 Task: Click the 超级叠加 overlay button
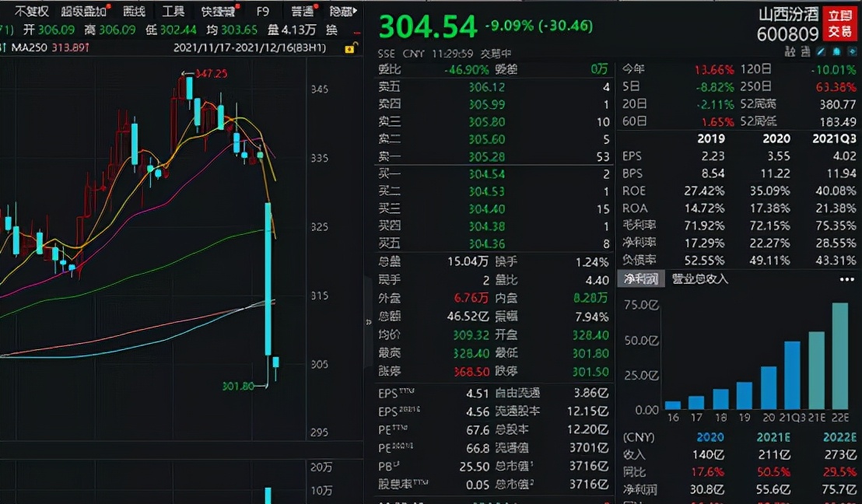[x=84, y=12]
